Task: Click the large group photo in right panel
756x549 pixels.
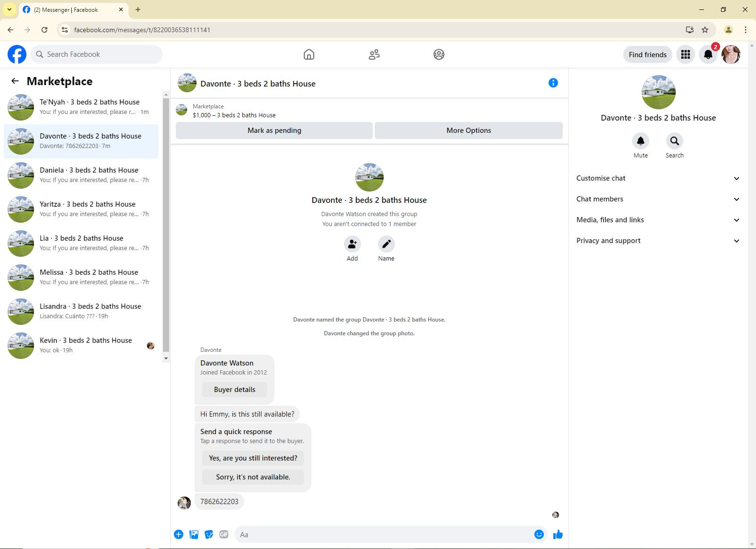Action: (658, 92)
